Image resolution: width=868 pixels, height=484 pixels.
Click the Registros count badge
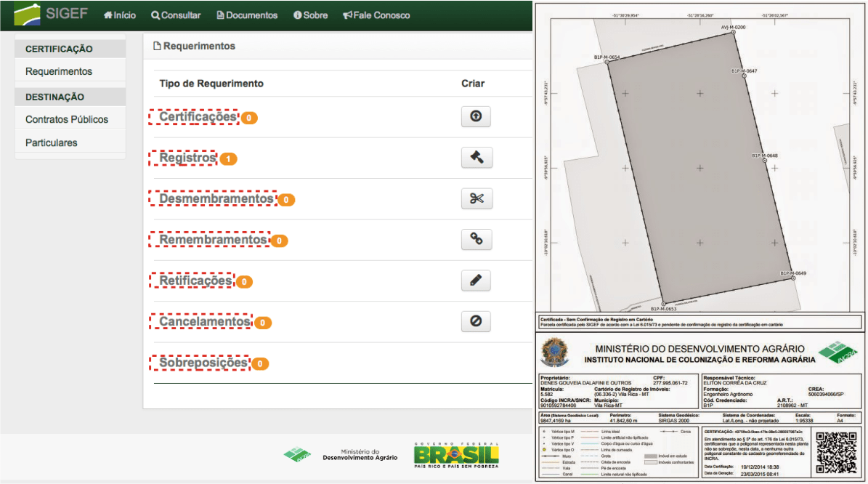pyautogui.click(x=229, y=158)
